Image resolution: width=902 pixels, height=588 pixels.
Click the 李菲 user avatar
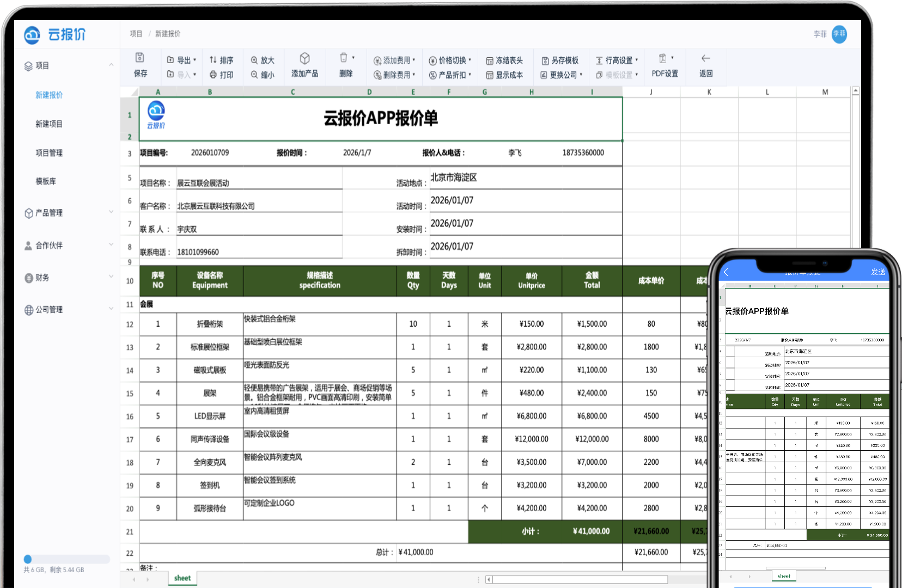(x=839, y=34)
